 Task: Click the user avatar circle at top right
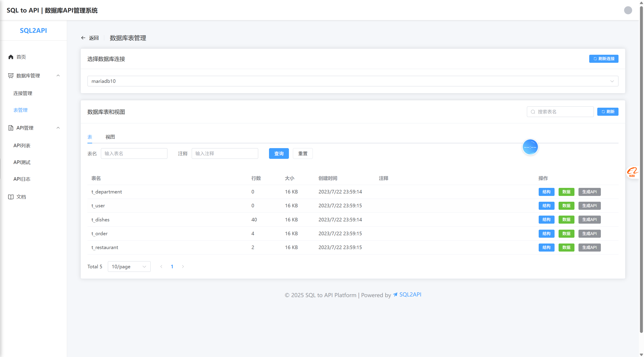[x=628, y=10]
